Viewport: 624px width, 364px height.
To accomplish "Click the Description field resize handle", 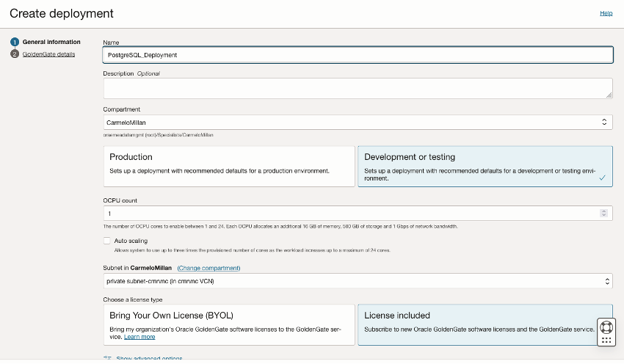I will 609,95.
